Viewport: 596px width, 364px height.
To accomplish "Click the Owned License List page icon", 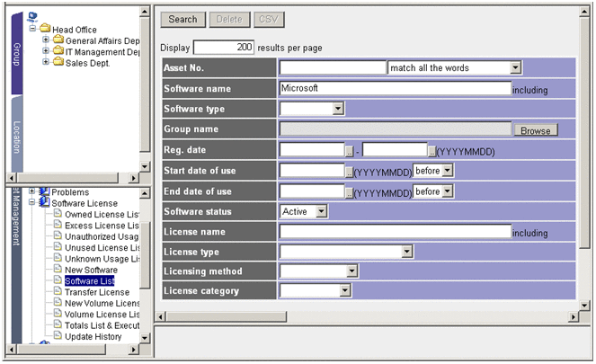I will point(58,213).
